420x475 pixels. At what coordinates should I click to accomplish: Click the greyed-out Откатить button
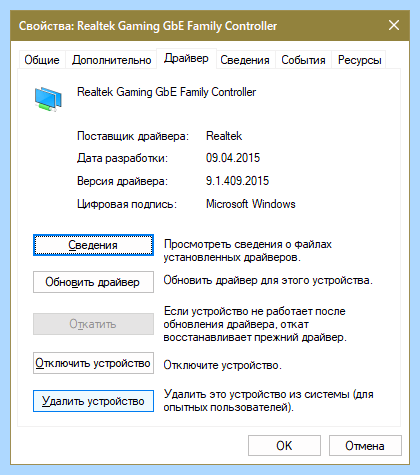[x=93, y=324]
